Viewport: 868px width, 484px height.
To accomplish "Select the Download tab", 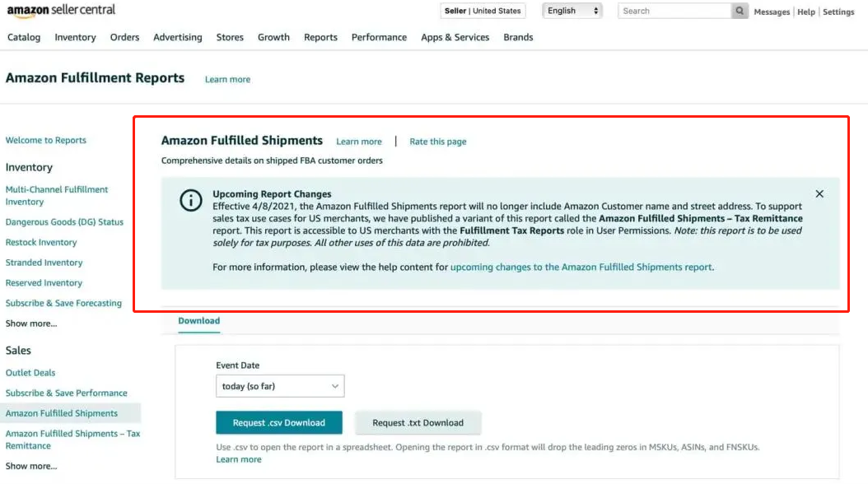I will (x=198, y=321).
